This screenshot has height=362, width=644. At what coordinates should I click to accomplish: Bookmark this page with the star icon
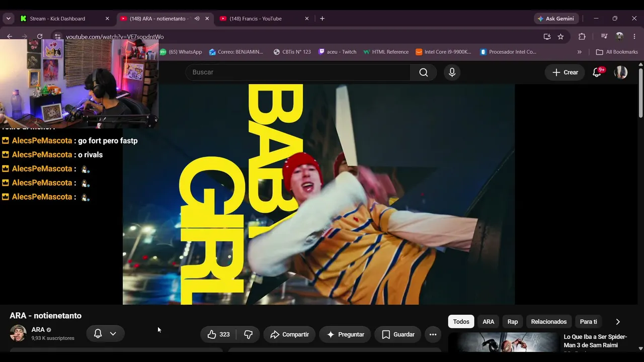pyautogui.click(x=560, y=37)
